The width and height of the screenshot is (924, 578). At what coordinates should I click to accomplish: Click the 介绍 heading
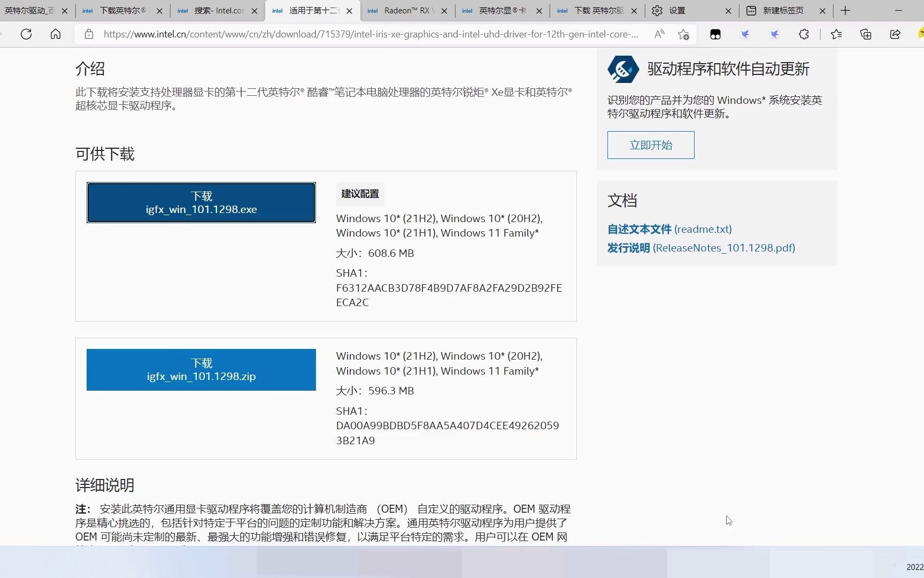pos(90,69)
